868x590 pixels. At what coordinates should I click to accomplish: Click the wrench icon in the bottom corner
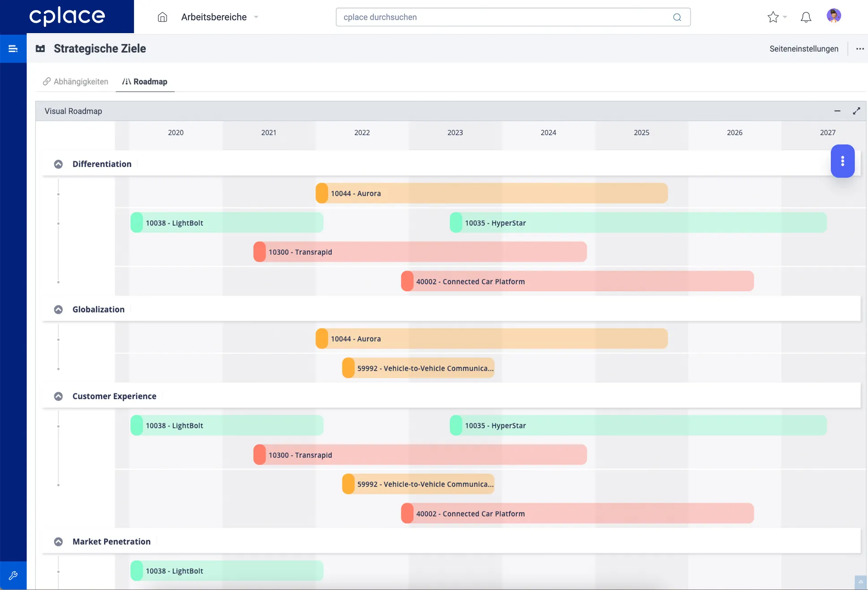coord(13,576)
